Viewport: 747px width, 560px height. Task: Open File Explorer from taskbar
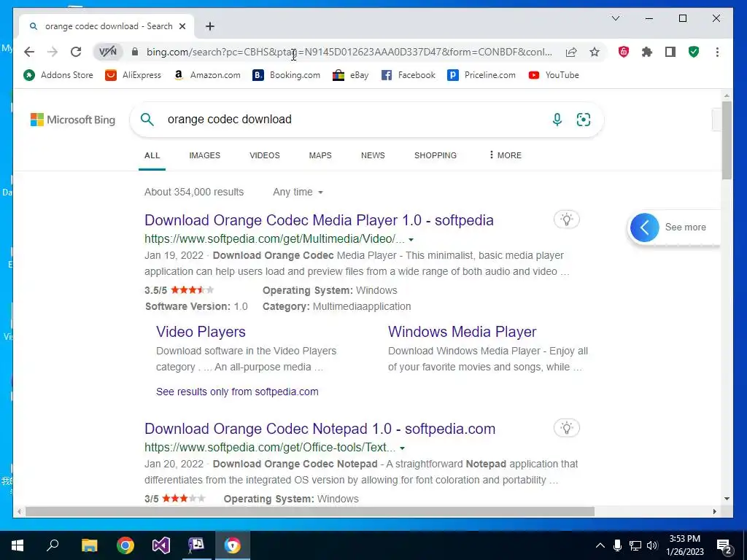(89, 545)
